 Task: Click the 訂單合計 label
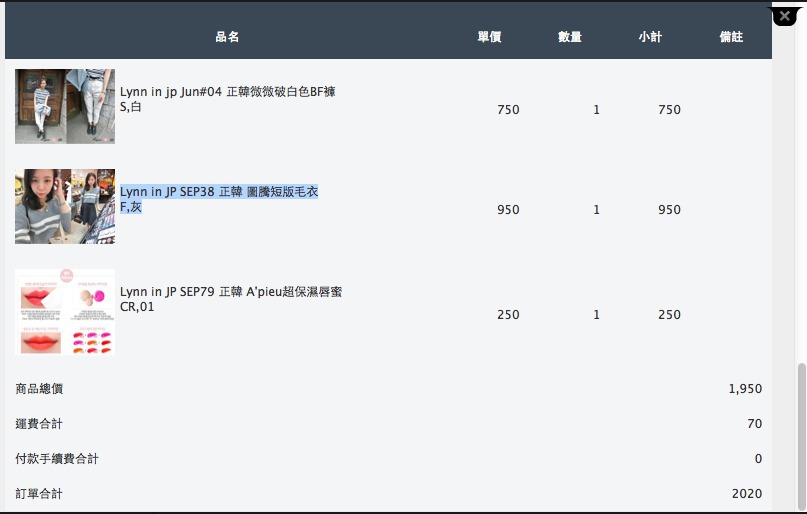[x=39, y=493]
